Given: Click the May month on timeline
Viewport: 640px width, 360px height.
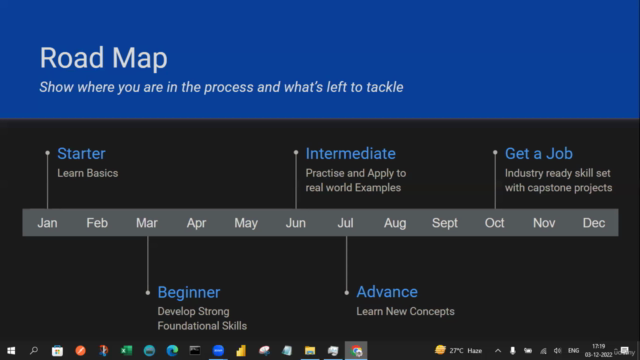Looking at the screenshot, I should tap(246, 223).
